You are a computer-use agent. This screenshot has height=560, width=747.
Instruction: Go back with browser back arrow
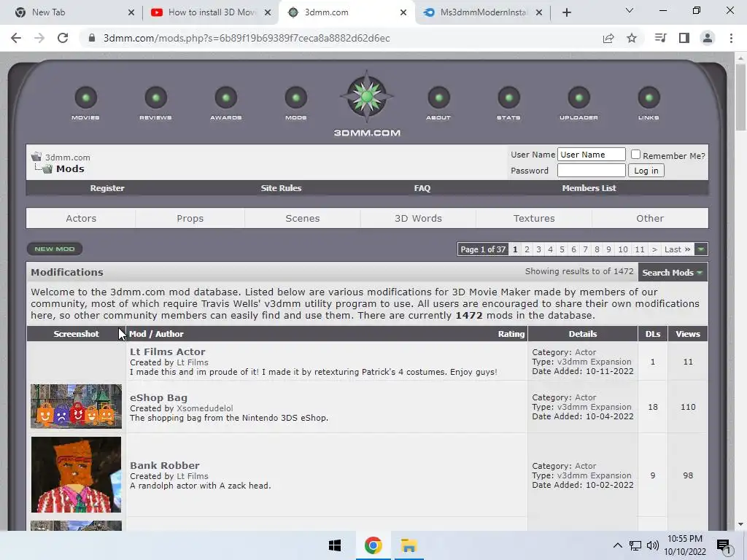click(16, 38)
